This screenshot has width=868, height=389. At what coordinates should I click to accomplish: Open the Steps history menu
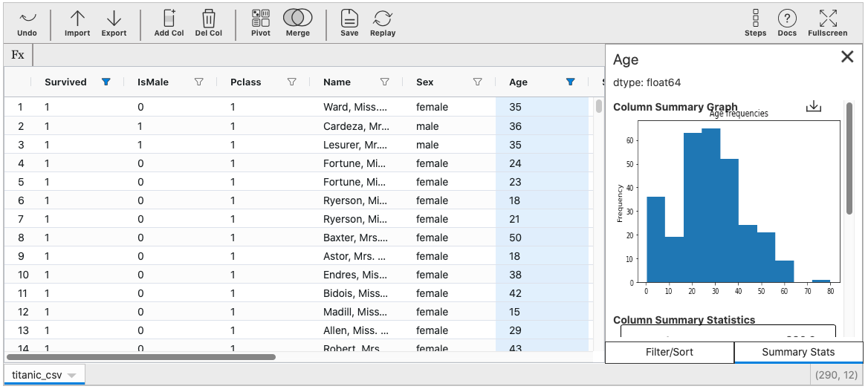click(756, 24)
